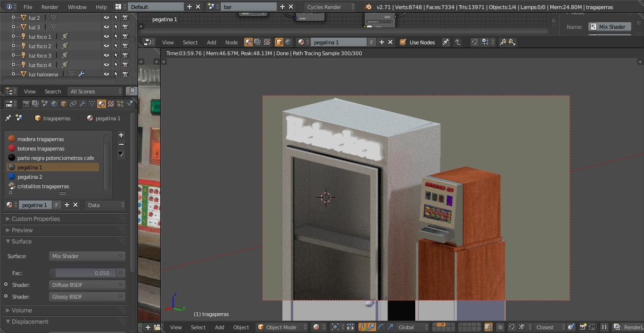This screenshot has height=333, width=644.
Task: Open the World properties tab globe icon
Action: 54,104
